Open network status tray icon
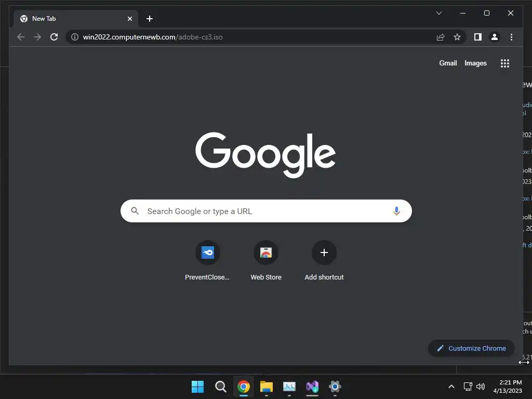This screenshot has width=532, height=399. point(468,387)
